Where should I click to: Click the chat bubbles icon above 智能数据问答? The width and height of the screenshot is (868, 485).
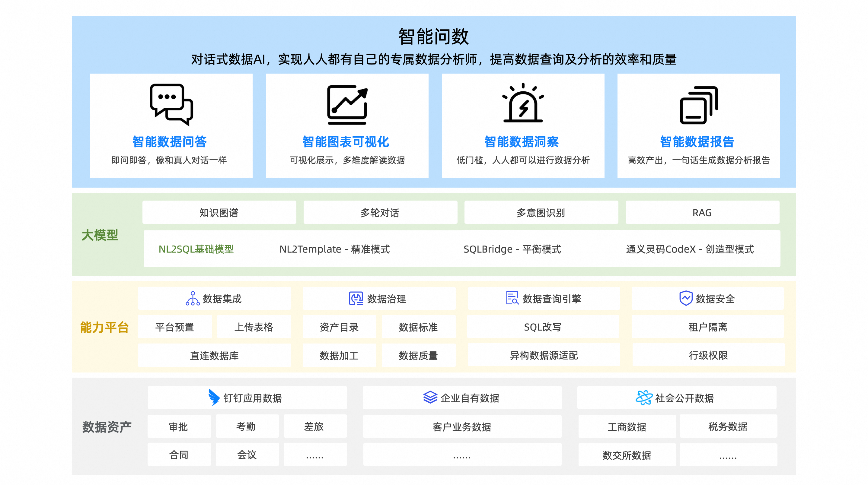click(171, 104)
